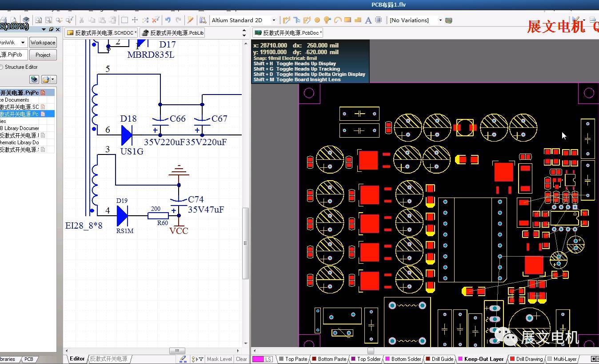Choose the Place Arc tool
Screen dimensions: 599x364
(338, 20)
